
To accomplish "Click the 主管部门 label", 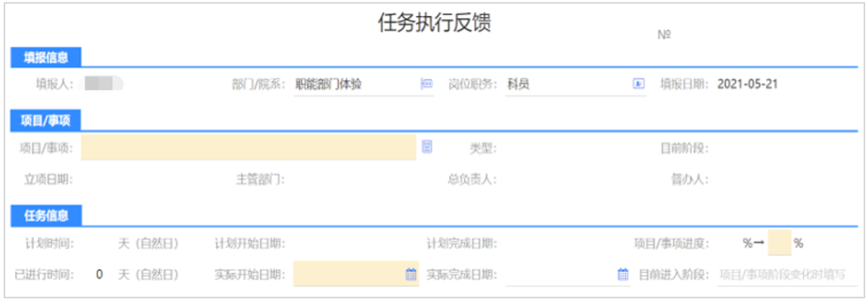I will [x=260, y=179].
